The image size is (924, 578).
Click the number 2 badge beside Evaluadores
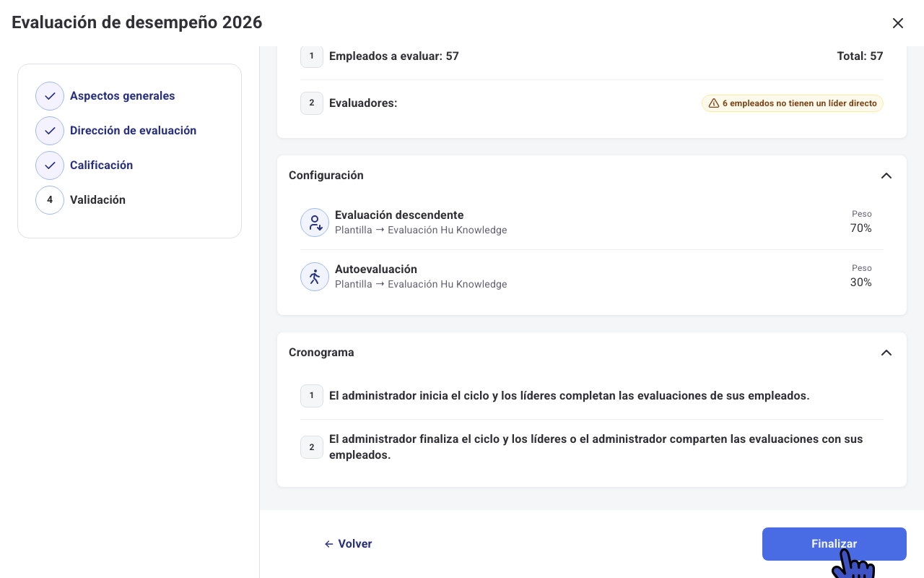312,103
